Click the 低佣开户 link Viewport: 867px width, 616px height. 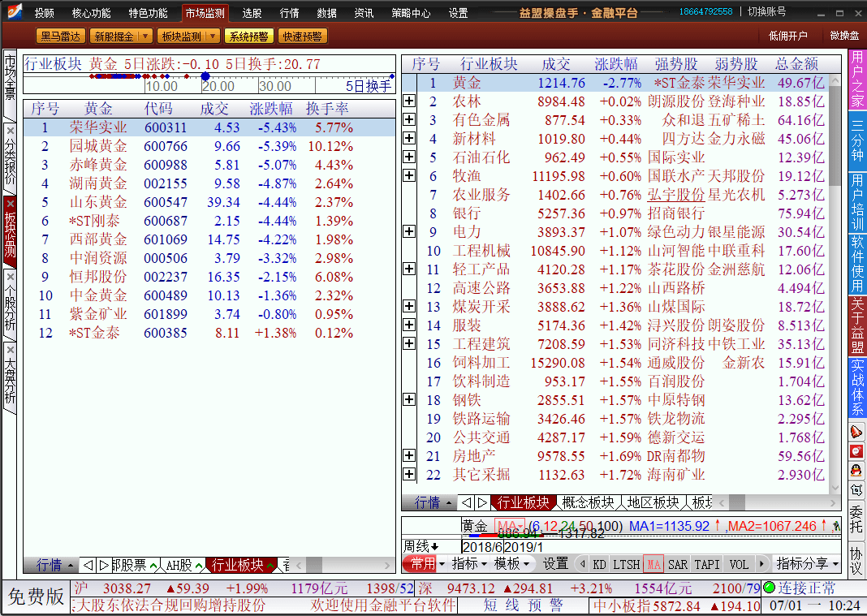[788, 36]
